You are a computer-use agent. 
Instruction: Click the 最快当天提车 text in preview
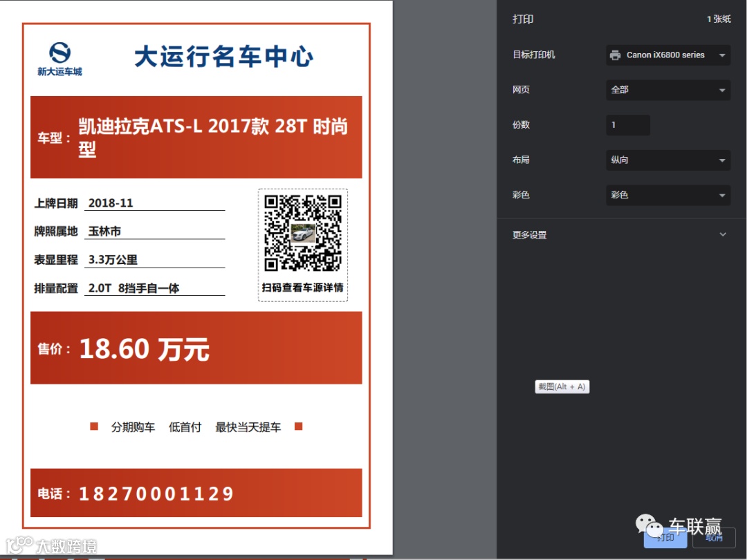coord(248,427)
